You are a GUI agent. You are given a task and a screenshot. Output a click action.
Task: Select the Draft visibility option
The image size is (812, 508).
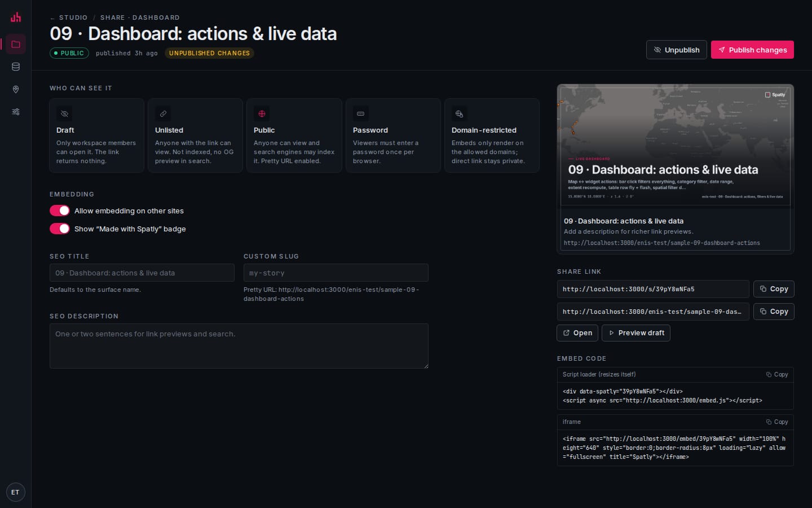(96, 135)
